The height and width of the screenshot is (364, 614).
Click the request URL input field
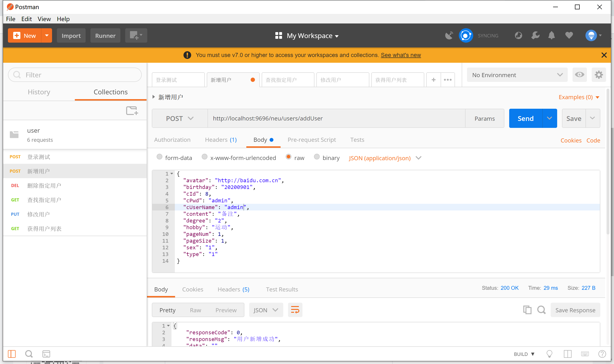pos(336,119)
